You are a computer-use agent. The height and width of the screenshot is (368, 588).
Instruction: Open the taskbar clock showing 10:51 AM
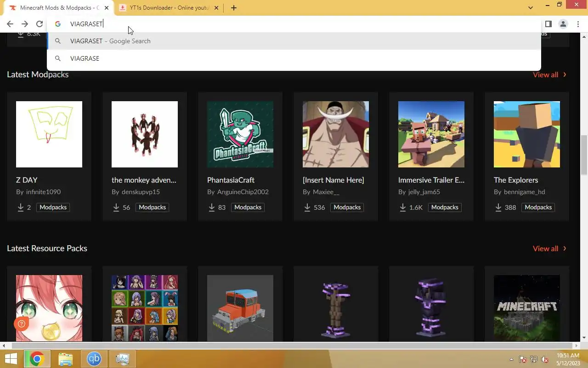coord(568,359)
